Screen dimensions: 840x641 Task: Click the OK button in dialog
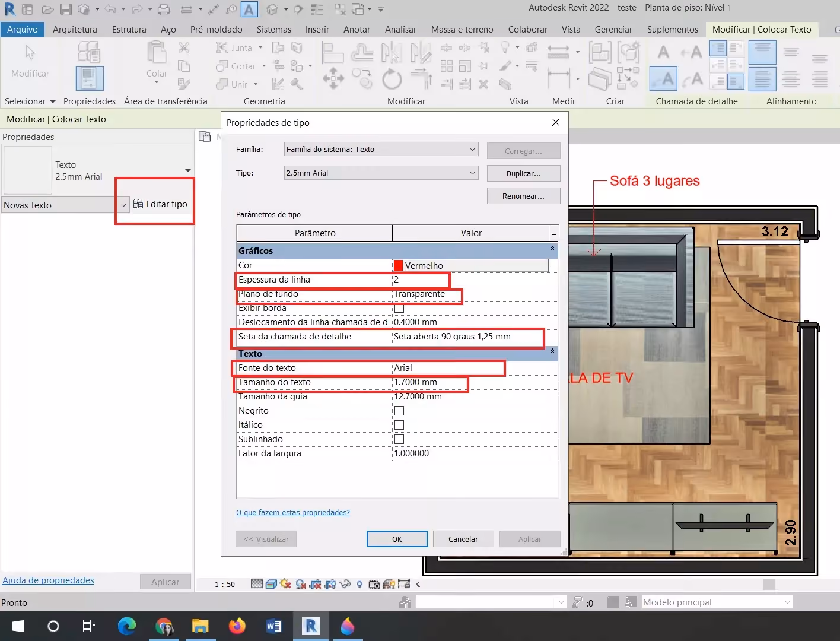pos(397,539)
